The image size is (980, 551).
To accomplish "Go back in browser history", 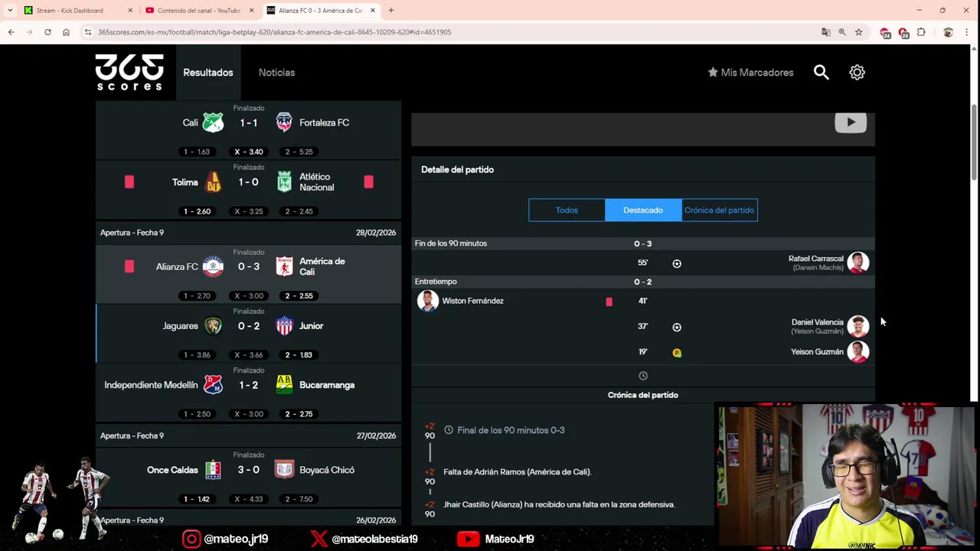I will click(11, 32).
